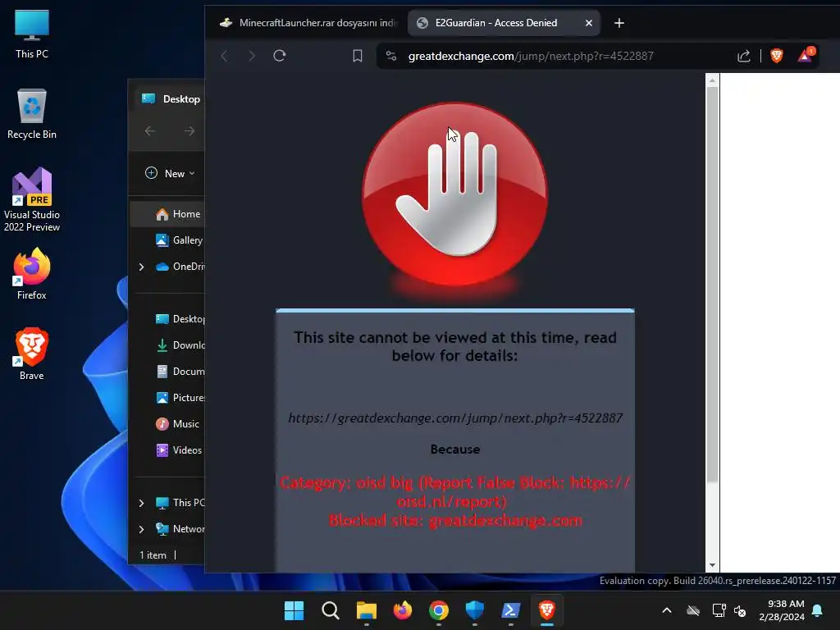The height and width of the screenshot is (630, 840).
Task: Open the notifications bell
Action: click(817, 610)
